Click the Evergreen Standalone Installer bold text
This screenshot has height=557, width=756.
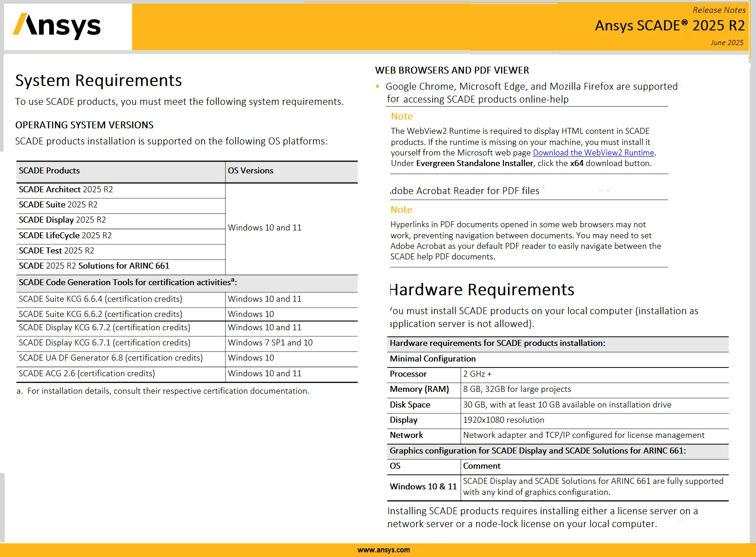(474, 163)
